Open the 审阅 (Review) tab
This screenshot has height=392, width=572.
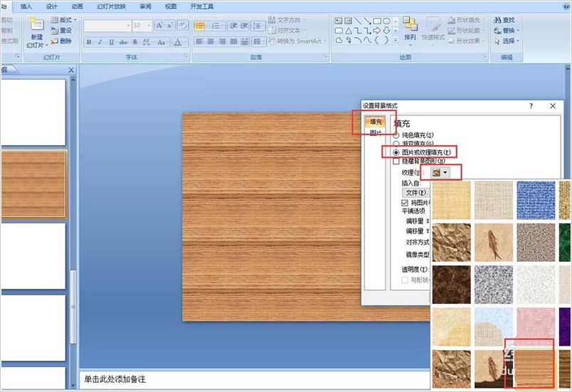click(x=146, y=6)
